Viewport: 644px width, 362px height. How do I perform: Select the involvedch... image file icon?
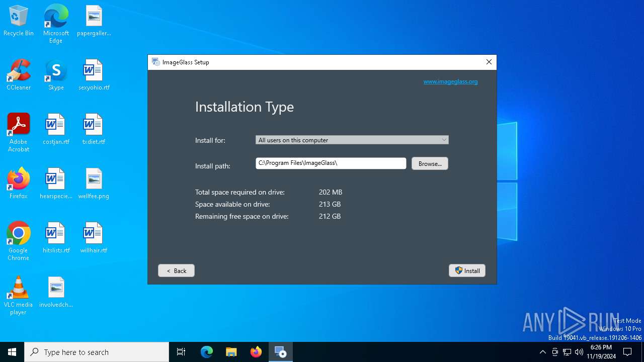click(x=56, y=292)
